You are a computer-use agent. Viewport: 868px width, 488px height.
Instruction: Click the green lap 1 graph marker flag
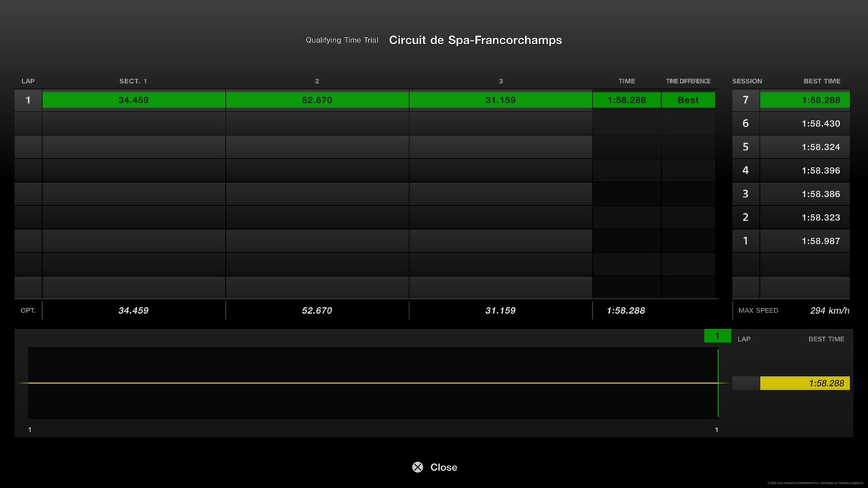[718, 336]
